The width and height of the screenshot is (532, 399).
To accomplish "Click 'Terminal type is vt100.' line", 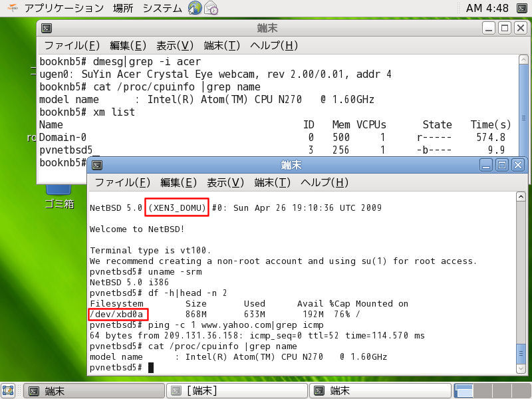I will tap(150, 251).
